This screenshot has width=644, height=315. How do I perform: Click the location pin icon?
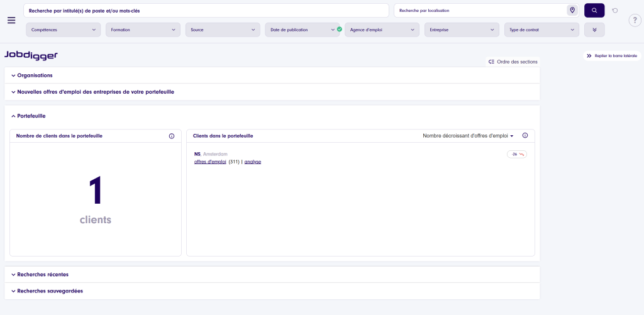tap(572, 11)
